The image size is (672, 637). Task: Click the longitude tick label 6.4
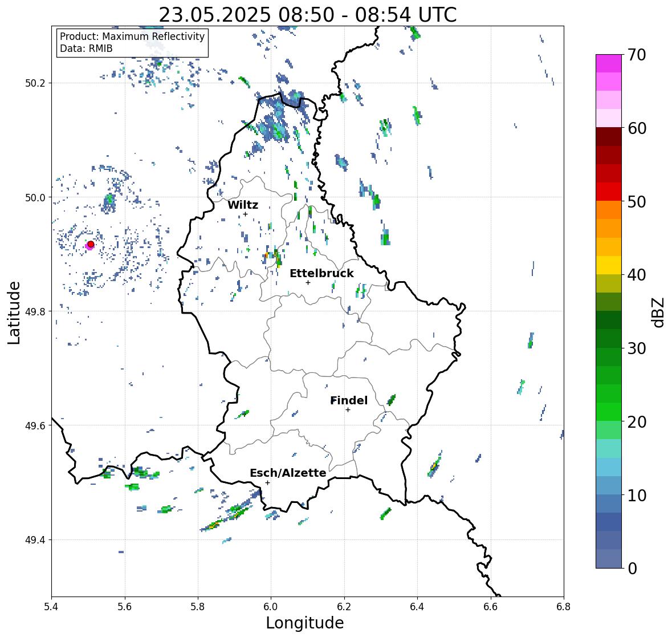[x=417, y=607]
